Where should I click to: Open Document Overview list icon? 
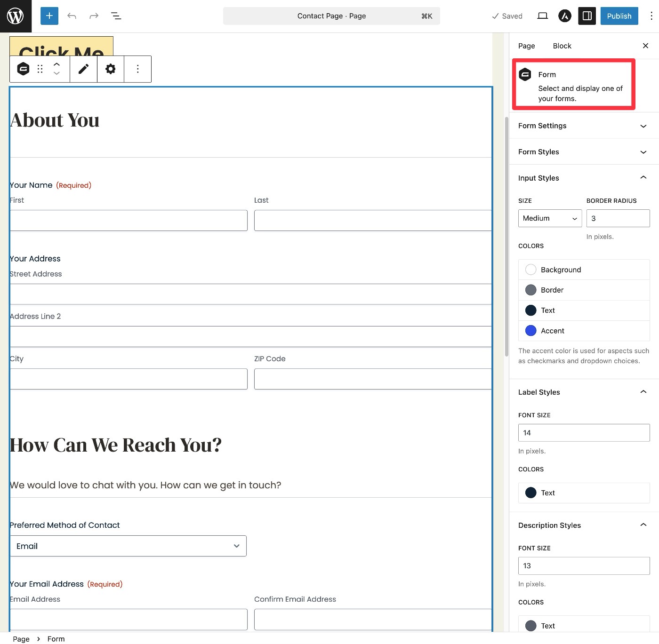coord(116,16)
